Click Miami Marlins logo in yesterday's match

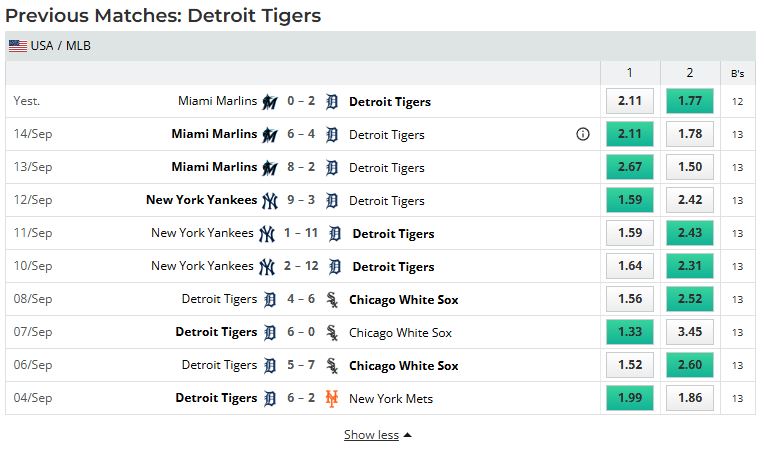(x=270, y=102)
